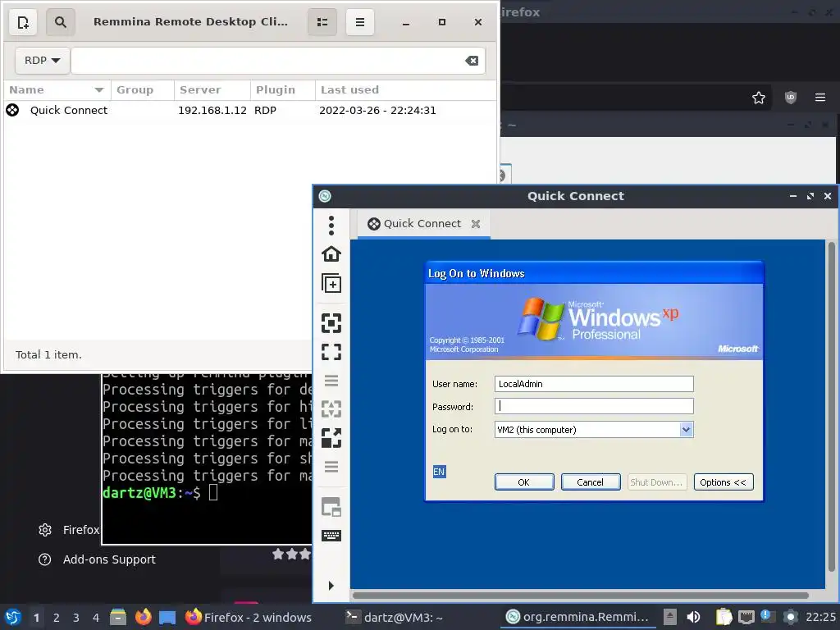840x630 pixels.
Task: Duplicate the current connection session
Action: click(331, 283)
